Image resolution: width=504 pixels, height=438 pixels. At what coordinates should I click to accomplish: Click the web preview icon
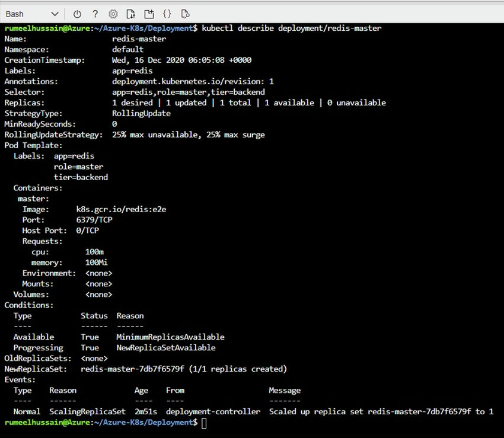[x=185, y=14]
